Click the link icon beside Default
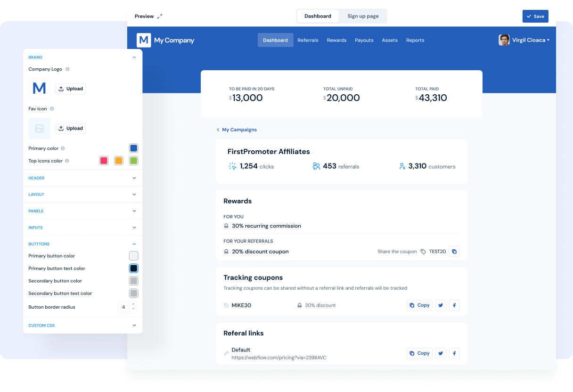The height and width of the screenshot is (392, 573). (226, 353)
